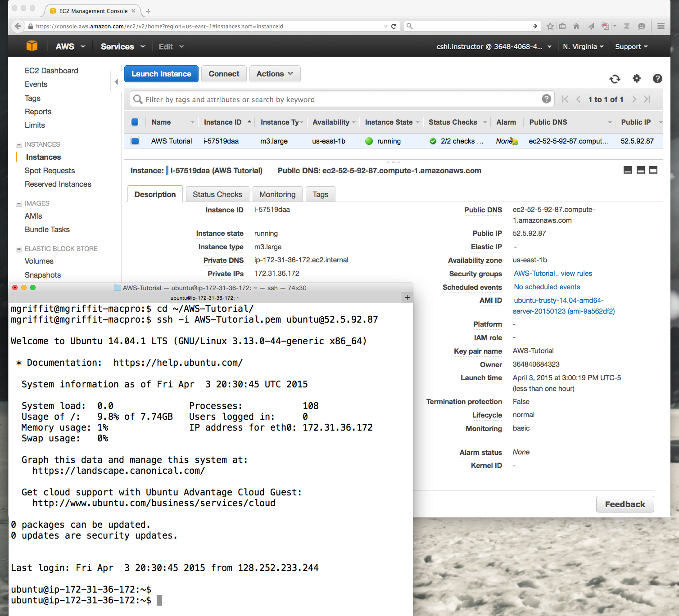The height and width of the screenshot is (616, 679).
Task: Open Spot Requests in sidebar
Action: click(x=50, y=171)
